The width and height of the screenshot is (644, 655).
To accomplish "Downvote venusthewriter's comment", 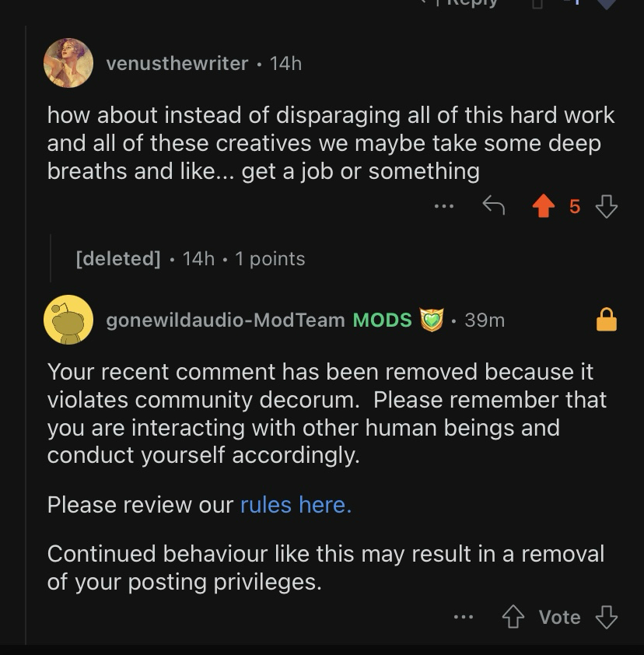I will click(606, 206).
